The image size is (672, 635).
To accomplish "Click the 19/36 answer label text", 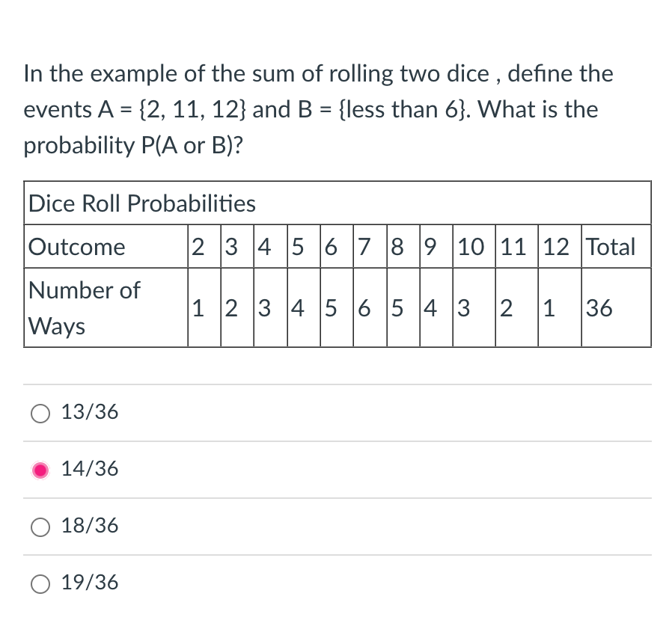I will pyautogui.click(x=89, y=583).
